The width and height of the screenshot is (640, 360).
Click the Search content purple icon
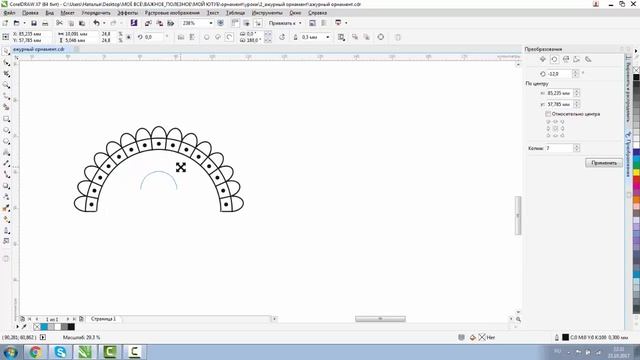133,23
